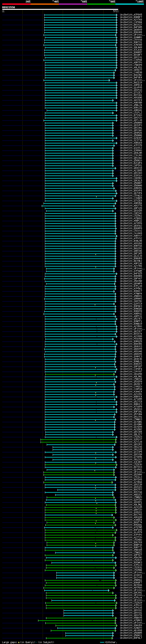Click the UniRef100_Q56NI1 label
The image size is (146, 644).
[131, 635]
